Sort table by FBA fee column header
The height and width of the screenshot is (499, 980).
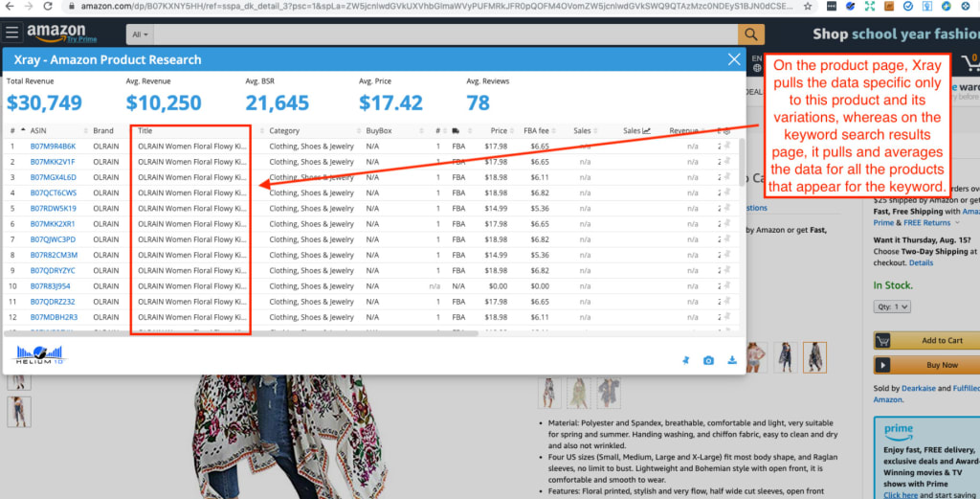536,130
